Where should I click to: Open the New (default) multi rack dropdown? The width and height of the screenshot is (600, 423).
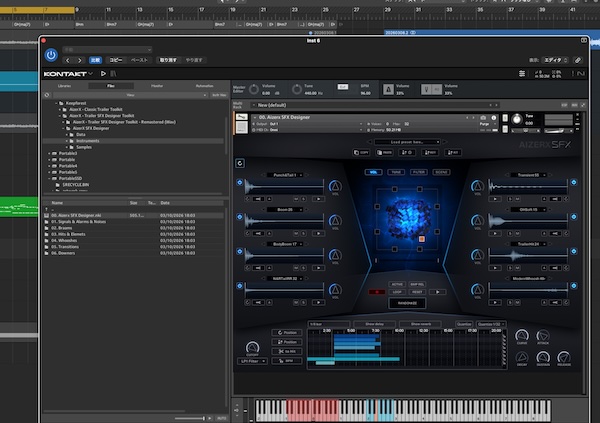point(375,105)
